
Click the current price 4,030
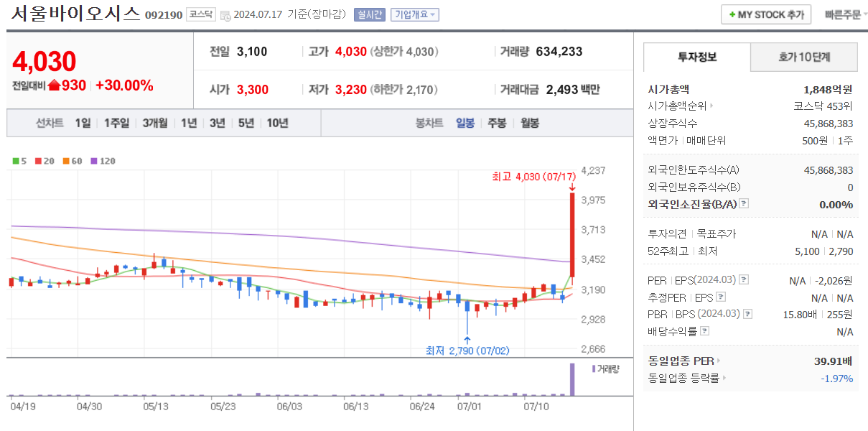(x=45, y=62)
